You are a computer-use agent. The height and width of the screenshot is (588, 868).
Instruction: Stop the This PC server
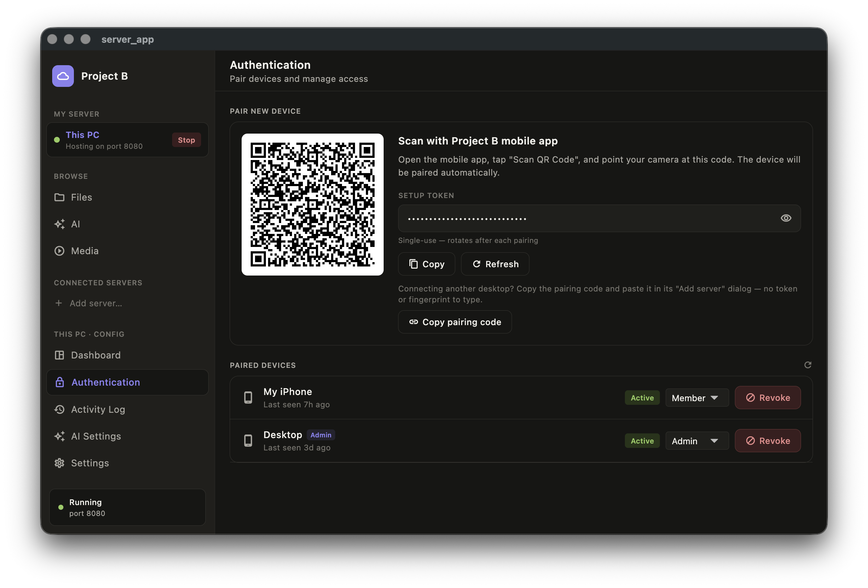(186, 140)
